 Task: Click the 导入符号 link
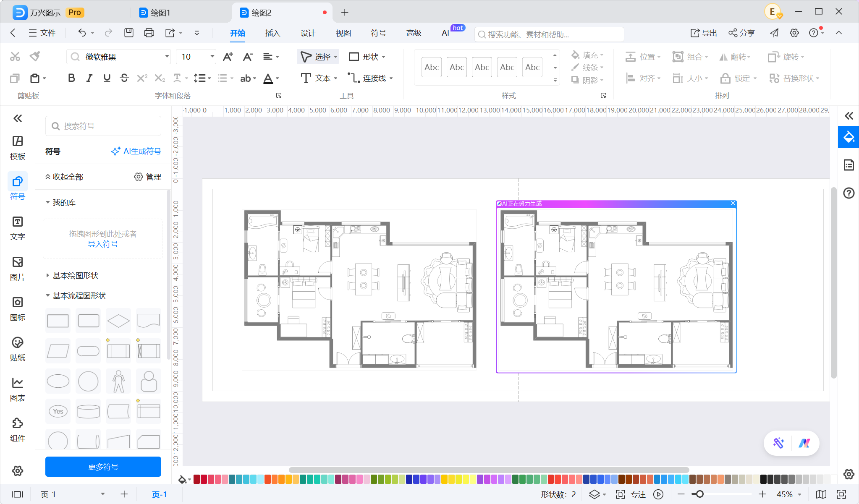click(x=103, y=244)
